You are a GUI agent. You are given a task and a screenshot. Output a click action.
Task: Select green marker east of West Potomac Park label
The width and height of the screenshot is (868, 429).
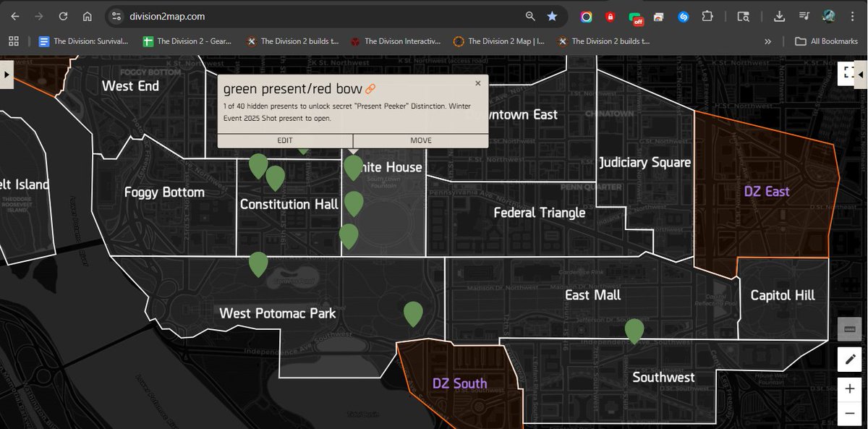(x=413, y=314)
